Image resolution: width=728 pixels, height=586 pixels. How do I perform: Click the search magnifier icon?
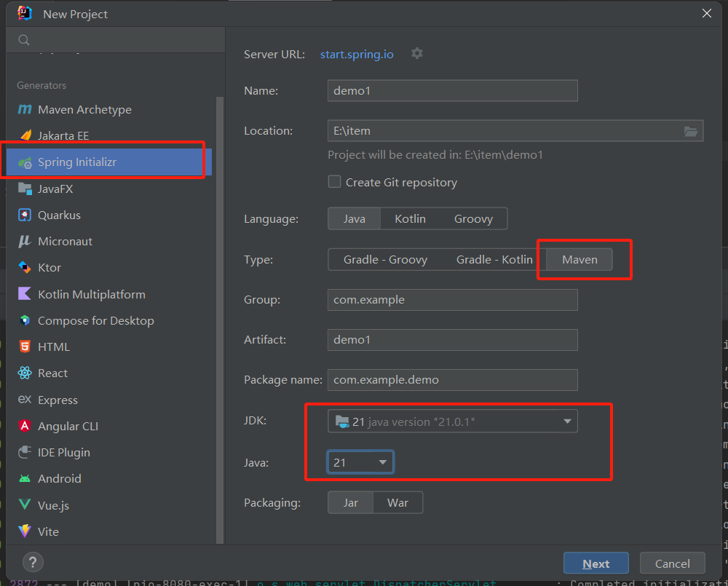point(24,40)
